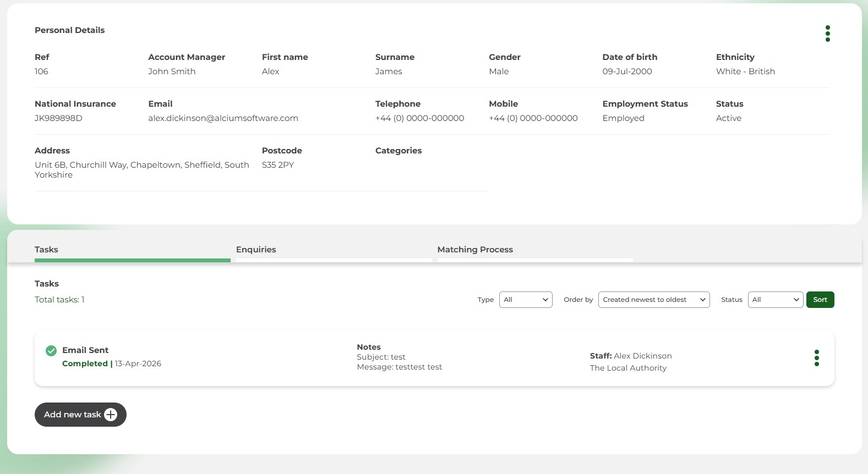Viewport: 868px width, 474px height.
Task: Click the plus icon on Add new task
Action: (x=111, y=415)
